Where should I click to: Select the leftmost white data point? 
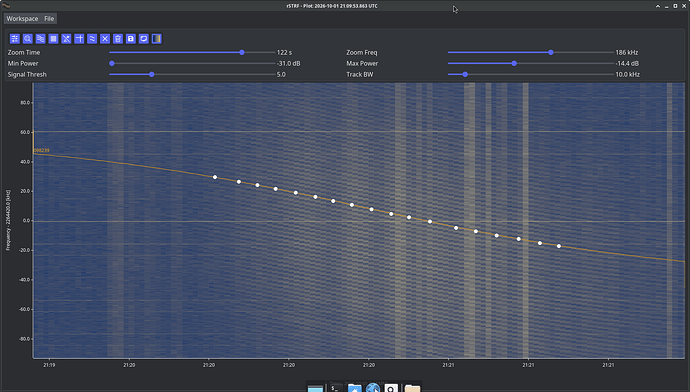(215, 177)
